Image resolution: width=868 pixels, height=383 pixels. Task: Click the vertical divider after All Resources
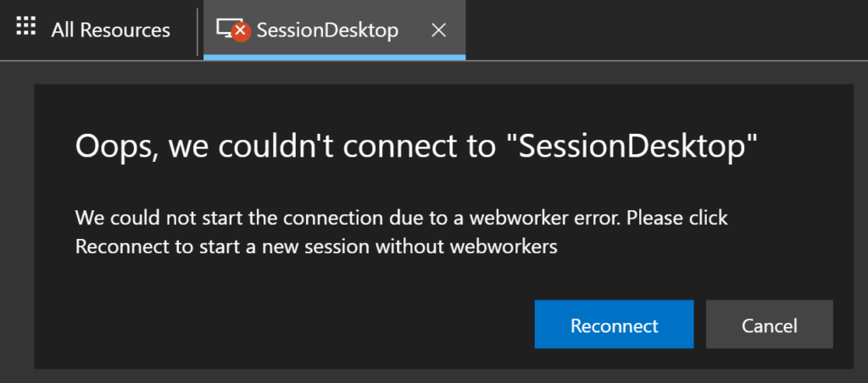[x=197, y=31]
